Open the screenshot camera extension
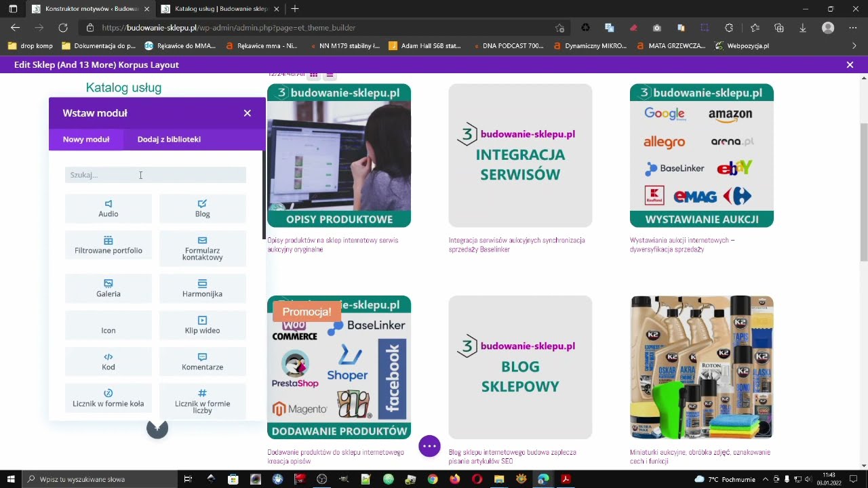 click(657, 28)
